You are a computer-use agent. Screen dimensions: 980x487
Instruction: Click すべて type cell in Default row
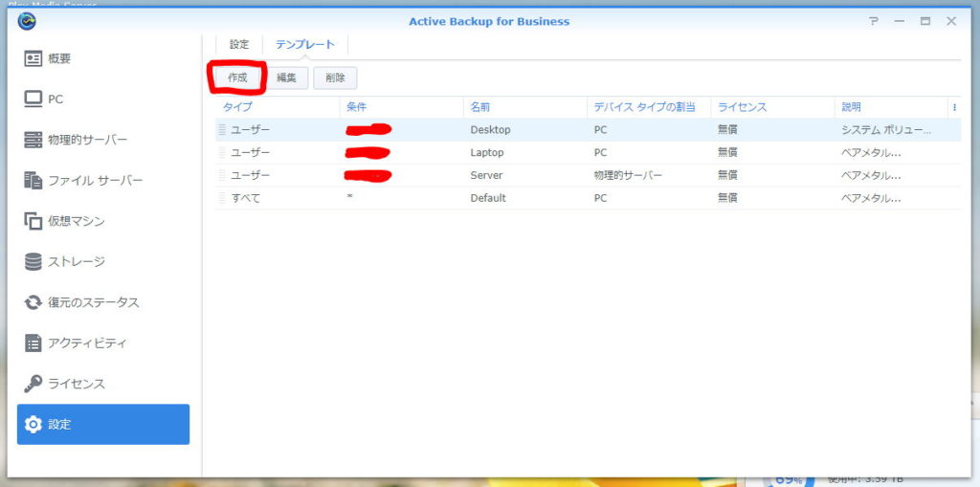[x=246, y=198]
